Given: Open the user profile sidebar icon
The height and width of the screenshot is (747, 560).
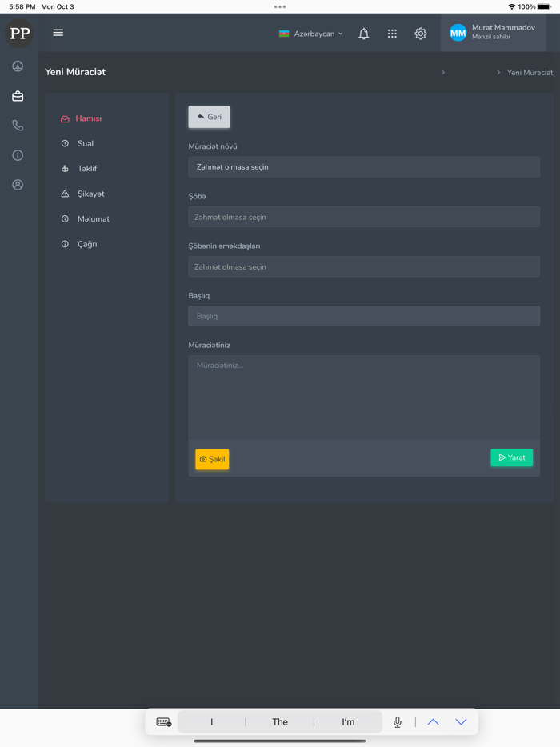Looking at the screenshot, I should point(18,185).
